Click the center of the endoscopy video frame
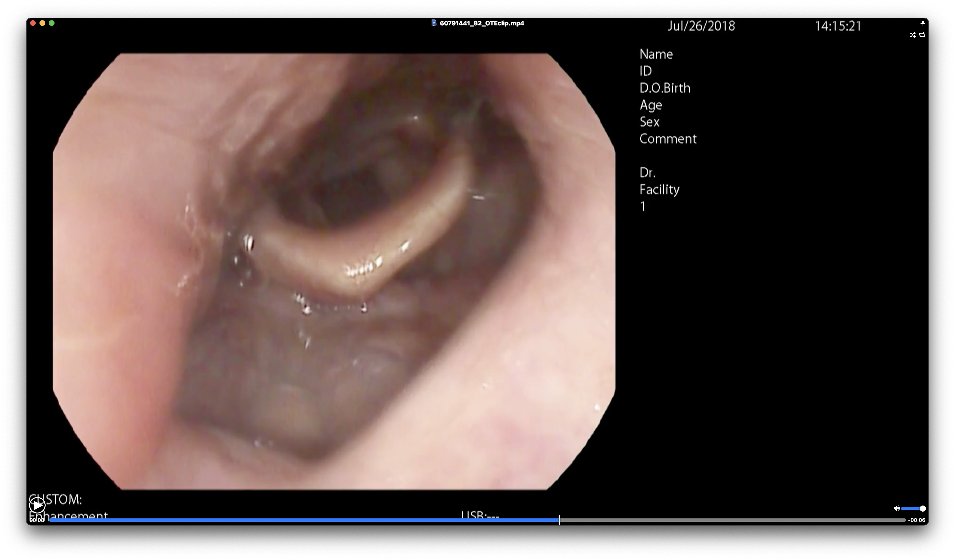The image size is (955, 560). [334, 271]
